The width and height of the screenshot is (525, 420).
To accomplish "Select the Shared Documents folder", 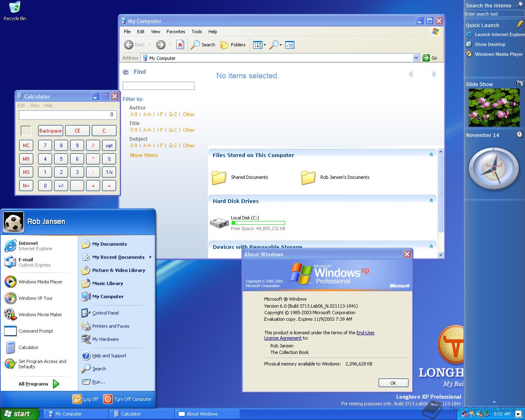I will click(240, 177).
